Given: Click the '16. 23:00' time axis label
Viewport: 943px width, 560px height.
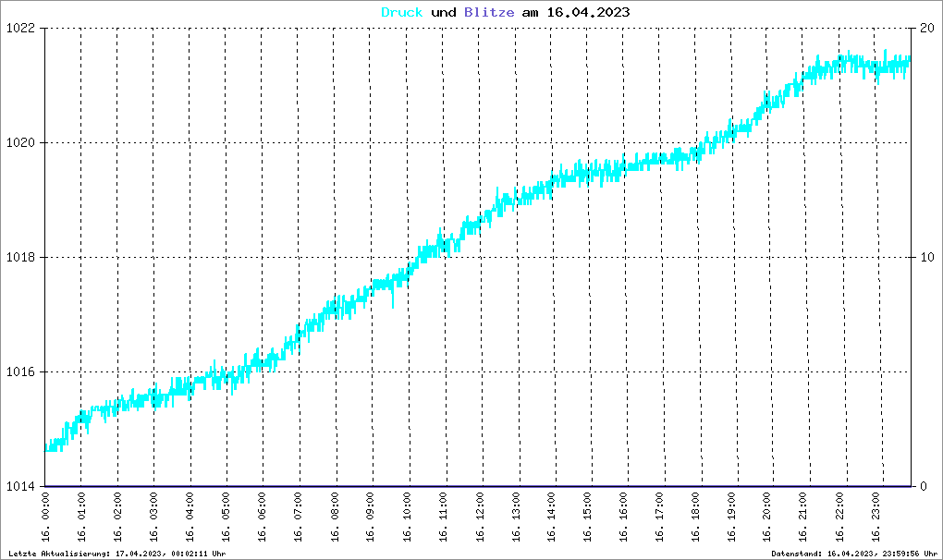Looking at the screenshot, I should tap(876, 517).
